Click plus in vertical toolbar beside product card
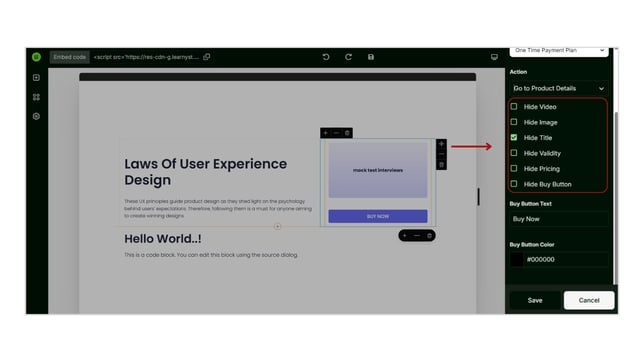The height and width of the screenshot is (362, 644). [x=441, y=144]
